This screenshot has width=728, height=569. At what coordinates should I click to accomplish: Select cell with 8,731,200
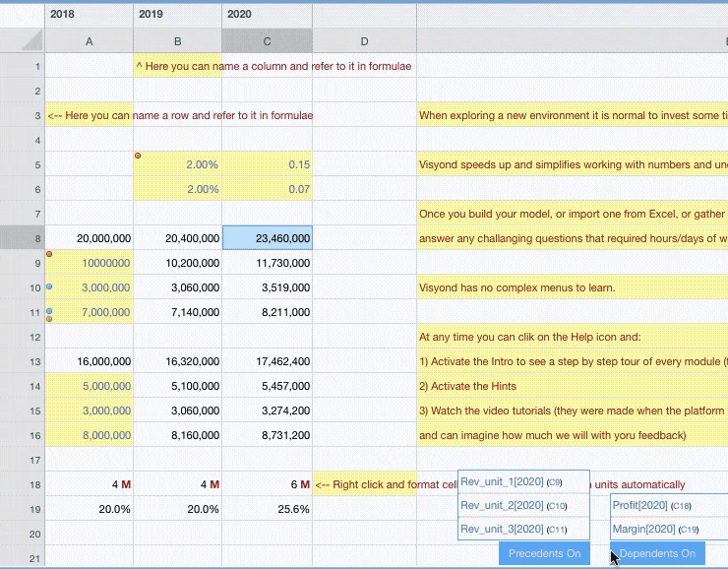(x=268, y=435)
